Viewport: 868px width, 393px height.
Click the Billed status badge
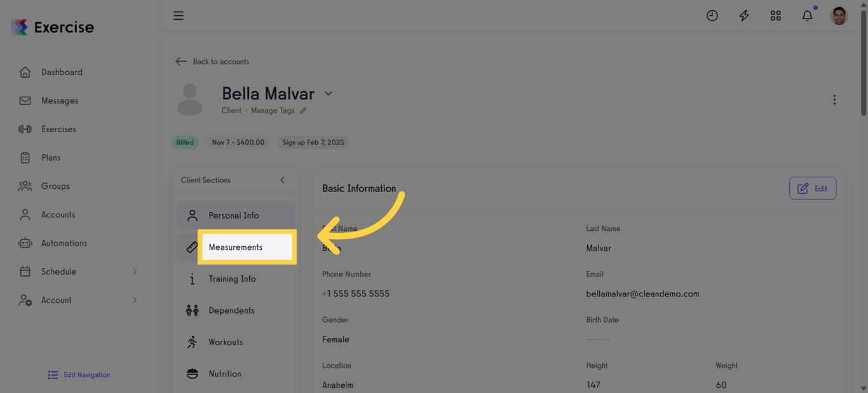pos(185,142)
